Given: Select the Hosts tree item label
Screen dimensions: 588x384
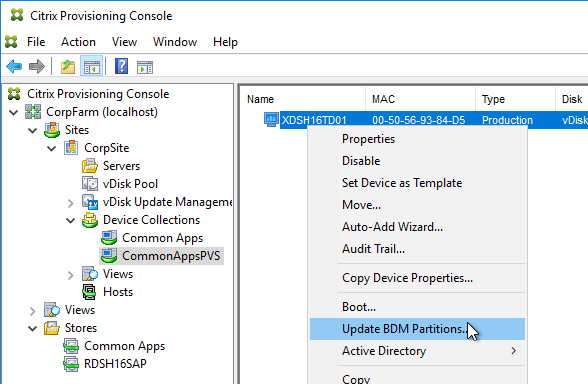Looking at the screenshot, I should coord(118,292).
